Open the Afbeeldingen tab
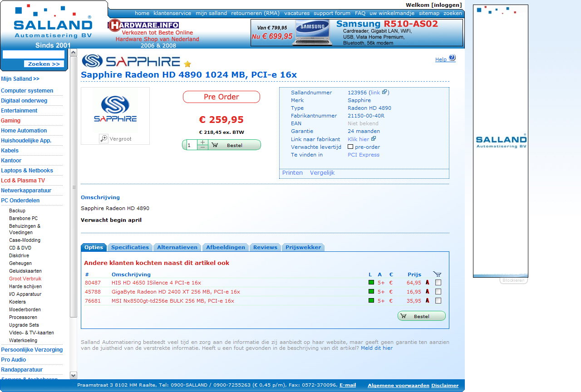Viewport: 581px width, 392px height. coord(225,247)
